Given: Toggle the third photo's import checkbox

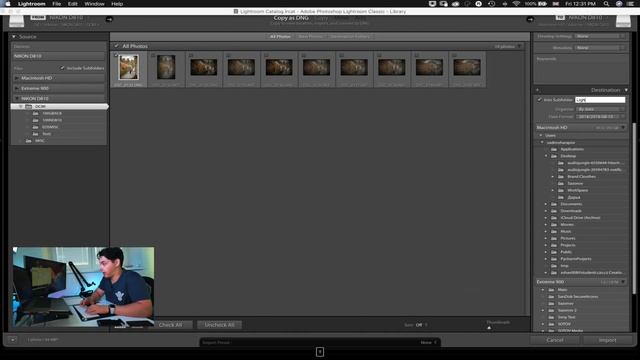Looking at the screenshot, I should (x=191, y=55).
